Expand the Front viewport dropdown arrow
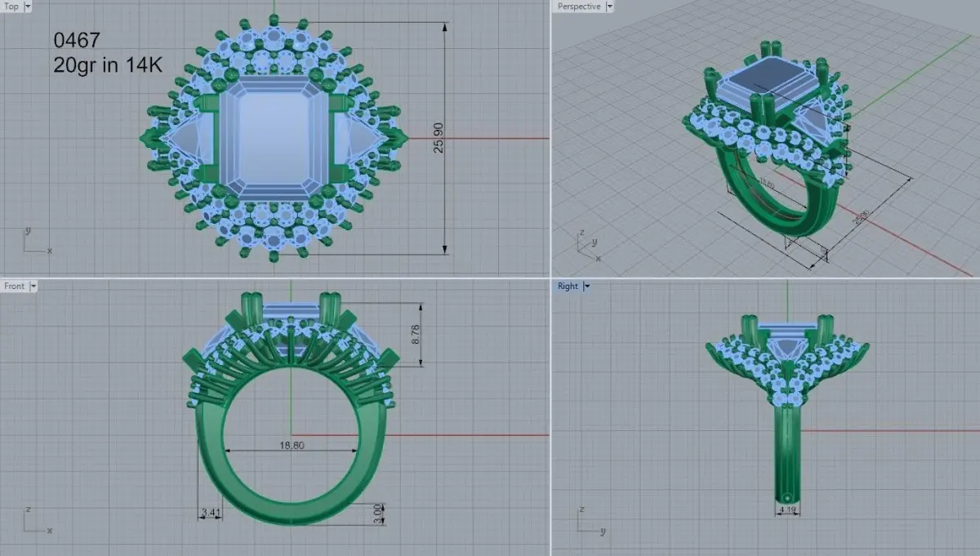The image size is (980, 556). point(33,286)
